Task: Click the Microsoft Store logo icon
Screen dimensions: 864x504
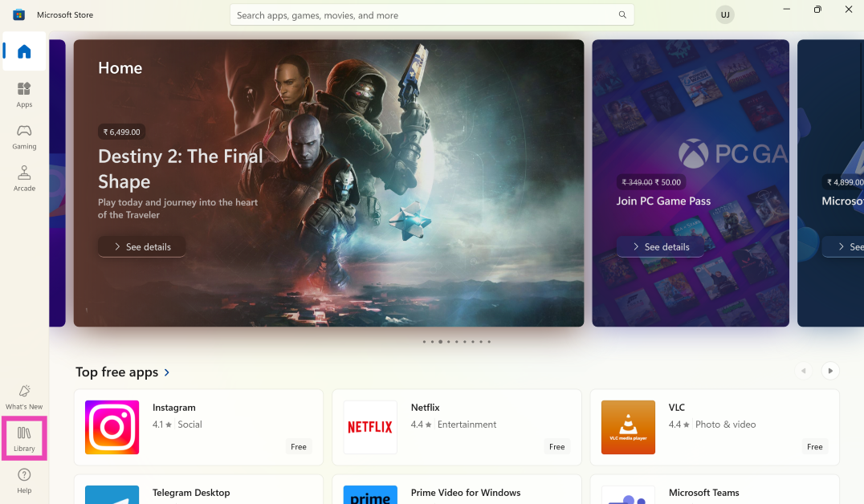Action: pos(18,15)
